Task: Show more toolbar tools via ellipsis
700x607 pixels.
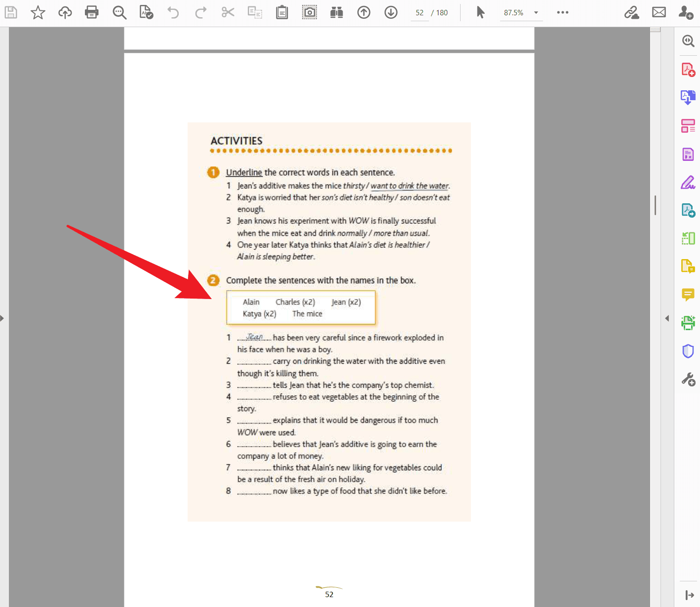Action: pyautogui.click(x=563, y=12)
